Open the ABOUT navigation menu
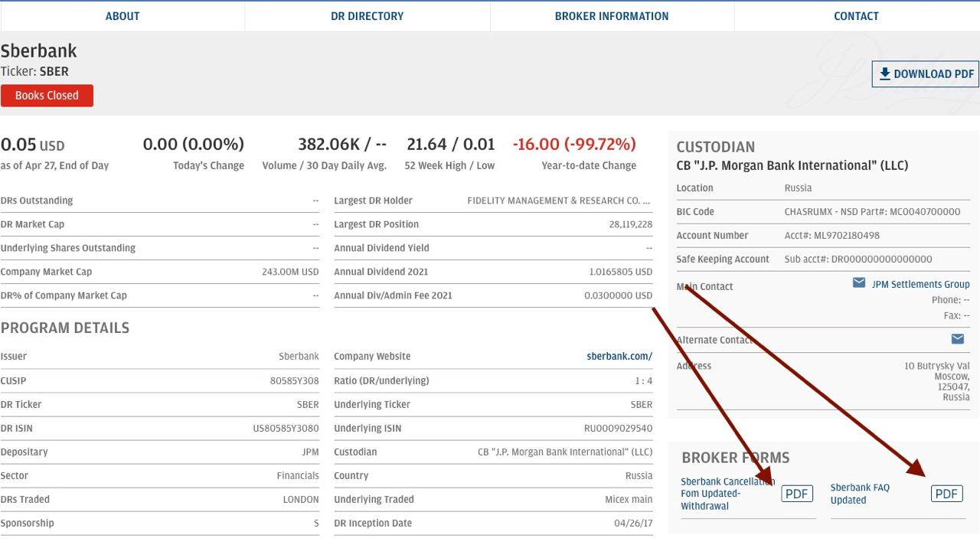Viewport: 980px width, 548px height. (122, 16)
